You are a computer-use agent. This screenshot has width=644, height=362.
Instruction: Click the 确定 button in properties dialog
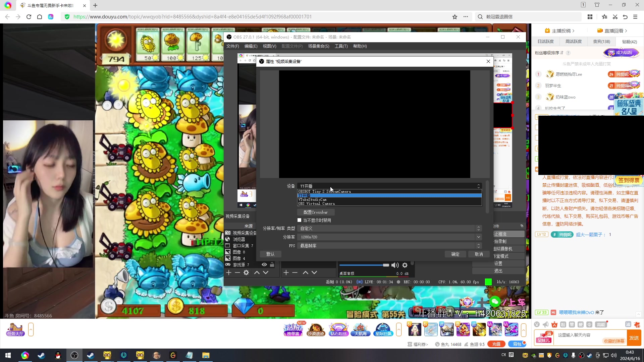point(455,254)
